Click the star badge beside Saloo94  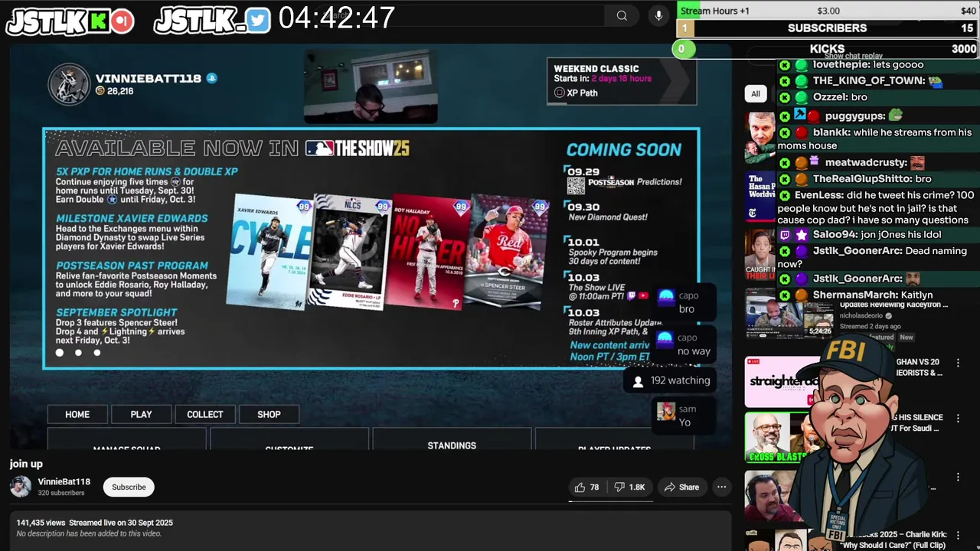(x=801, y=235)
